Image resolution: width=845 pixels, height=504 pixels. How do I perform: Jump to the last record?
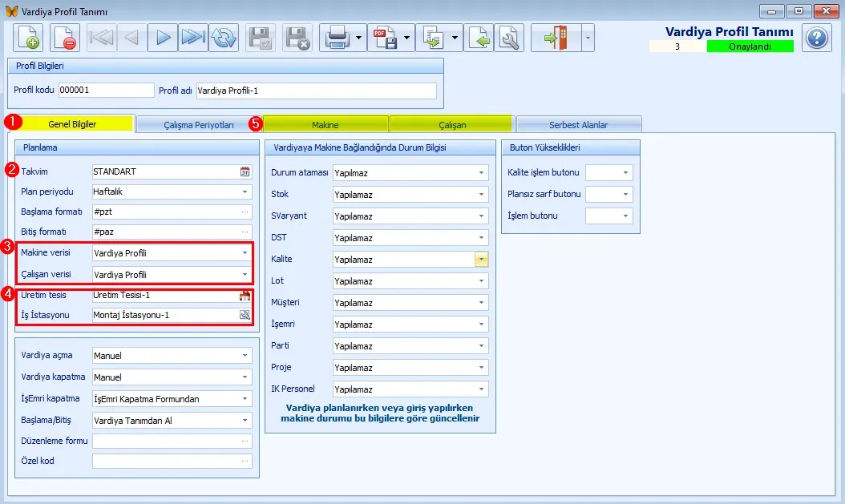point(193,38)
